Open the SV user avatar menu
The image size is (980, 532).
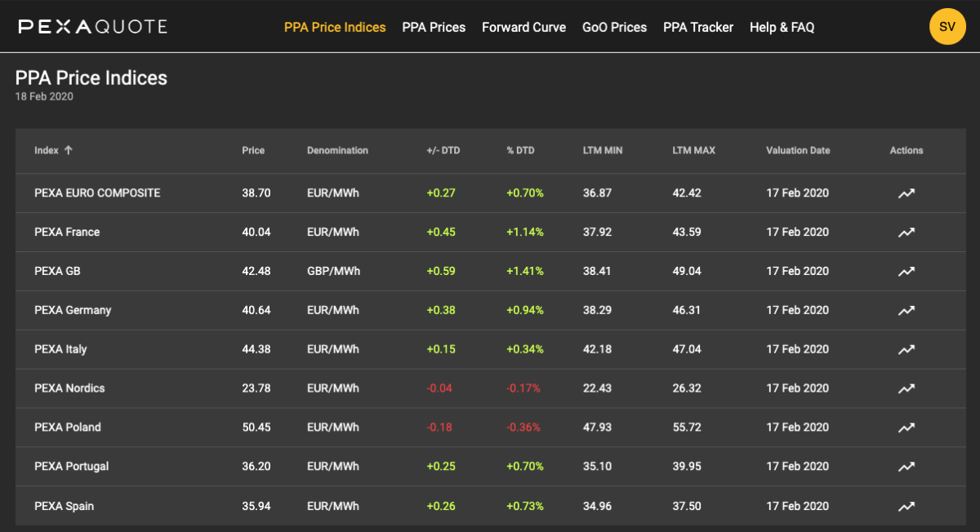pos(947,27)
